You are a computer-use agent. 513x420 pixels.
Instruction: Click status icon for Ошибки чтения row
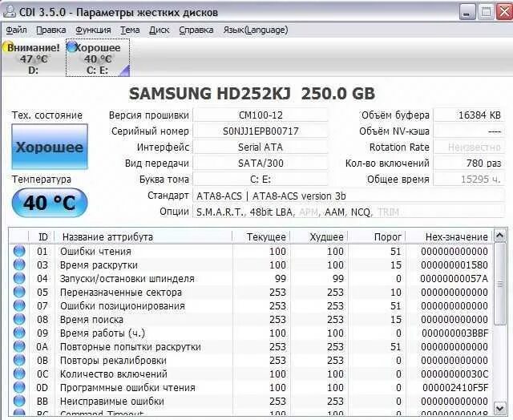[x=19, y=251]
